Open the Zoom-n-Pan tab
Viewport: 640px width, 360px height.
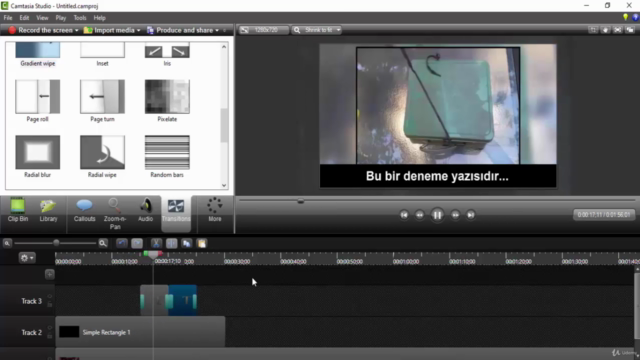point(115,214)
